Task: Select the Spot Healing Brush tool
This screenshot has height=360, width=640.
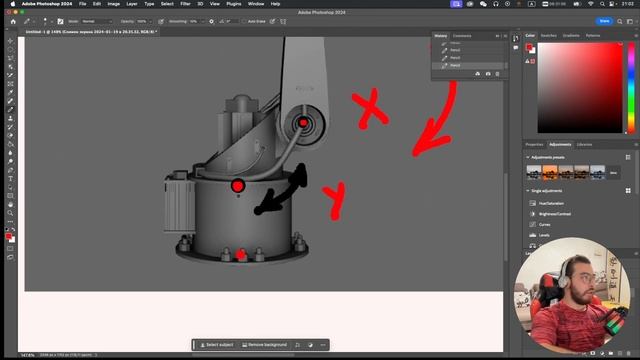Action: [10, 101]
